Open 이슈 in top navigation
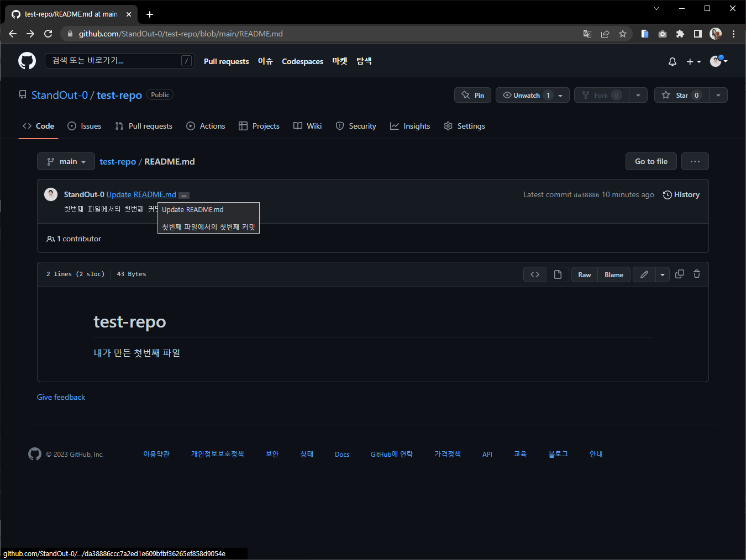This screenshot has height=560, width=746. [x=265, y=61]
